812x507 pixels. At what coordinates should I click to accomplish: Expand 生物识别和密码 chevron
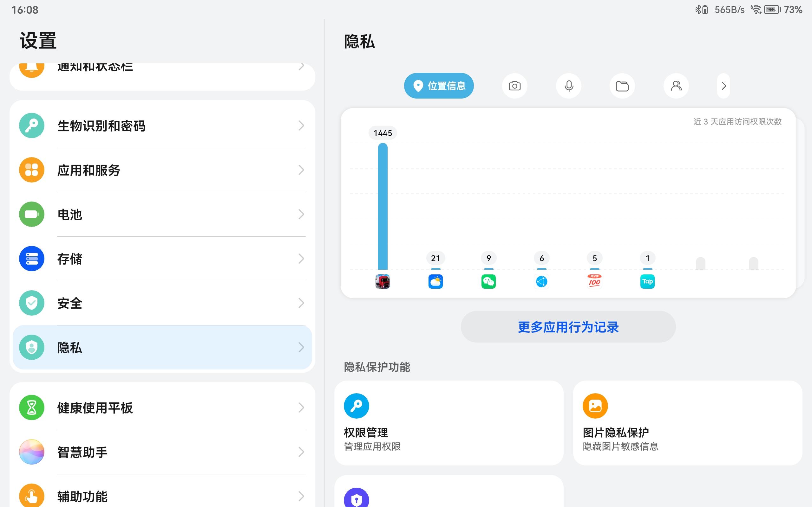coord(301,126)
